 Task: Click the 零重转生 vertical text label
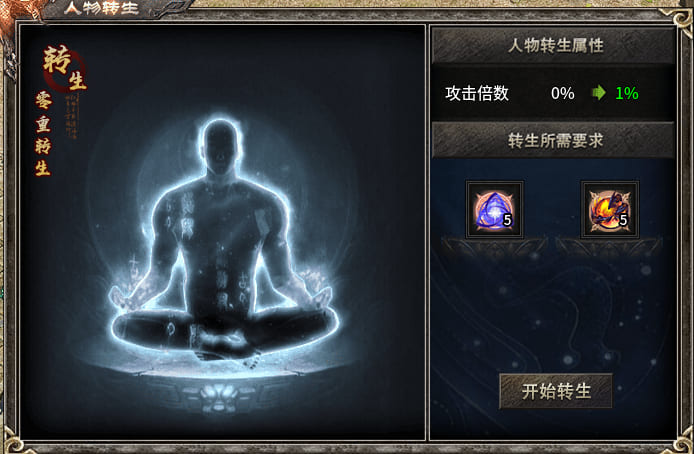pyautogui.click(x=43, y=134)
